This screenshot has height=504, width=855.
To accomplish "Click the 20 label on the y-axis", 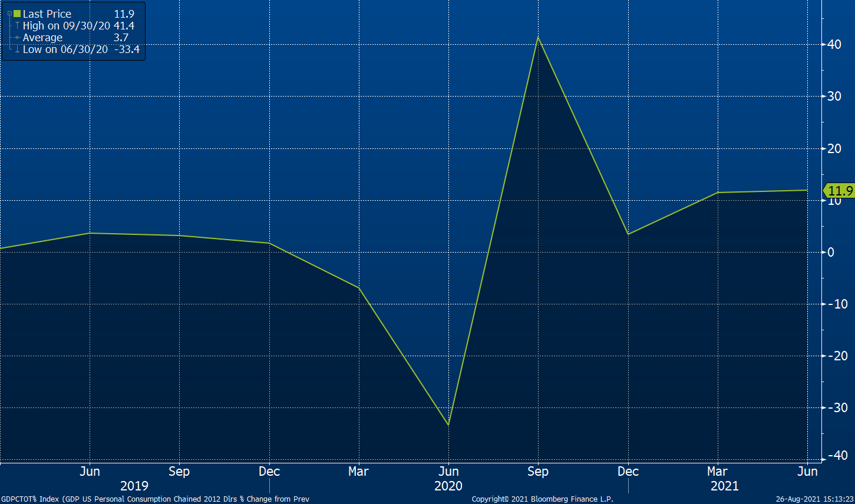I will pos(834,148).
